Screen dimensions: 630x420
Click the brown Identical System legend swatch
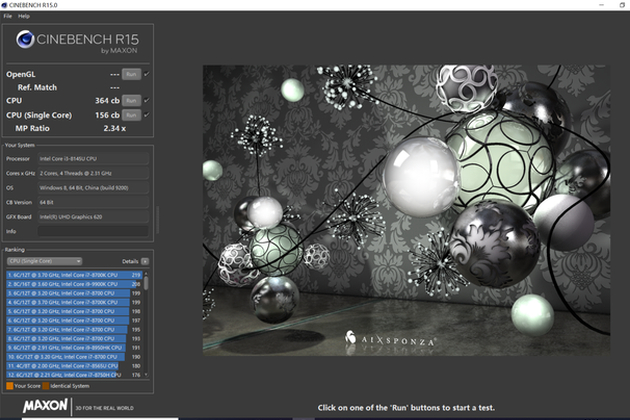[46, 386]
